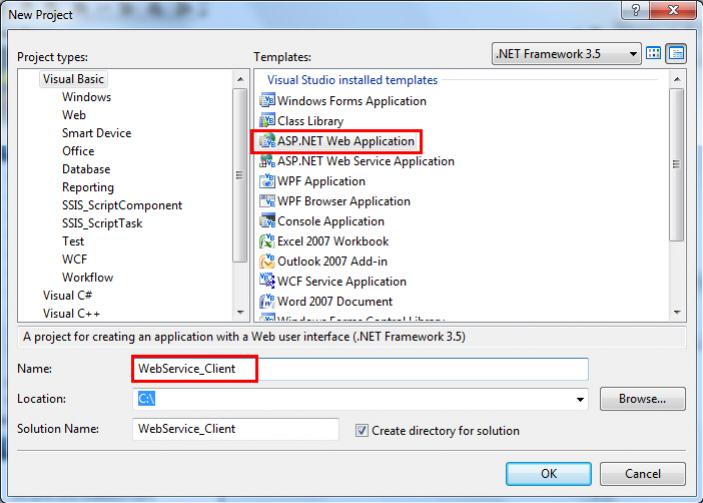Viewport: 703px width, 503px height.
Task: Select Office project type
Action: pos(78,151)
